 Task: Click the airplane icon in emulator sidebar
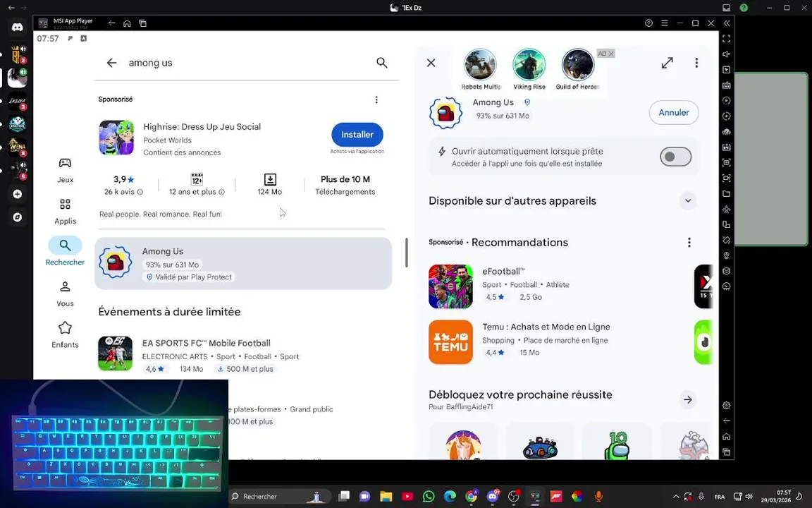coord(727,209)
